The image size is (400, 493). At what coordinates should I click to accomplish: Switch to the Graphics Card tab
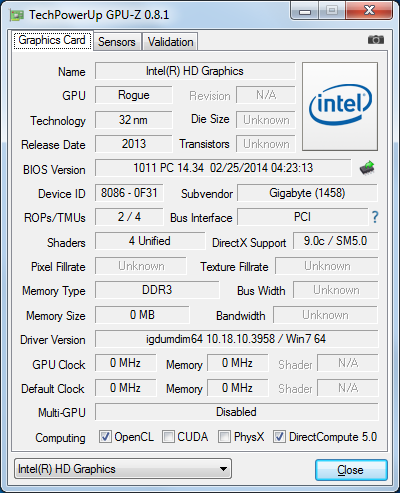click(52, 41)
